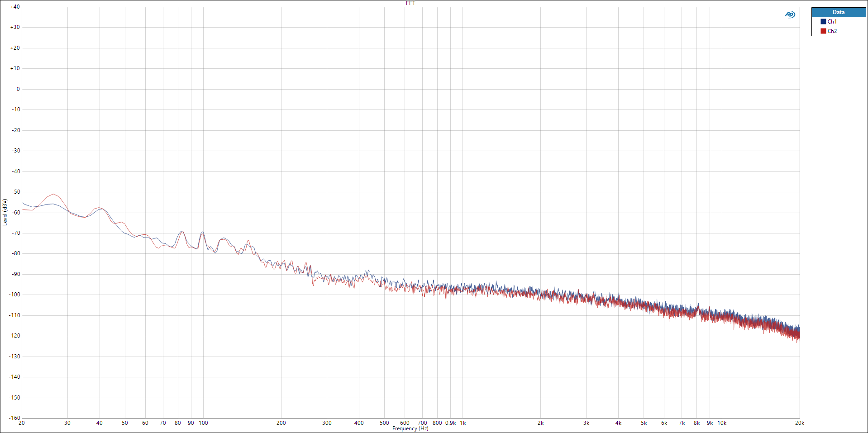Click the Frequency (Hz) axis label
The width and height of the screenshot is (868, 433).
click(x=410, y=428)
